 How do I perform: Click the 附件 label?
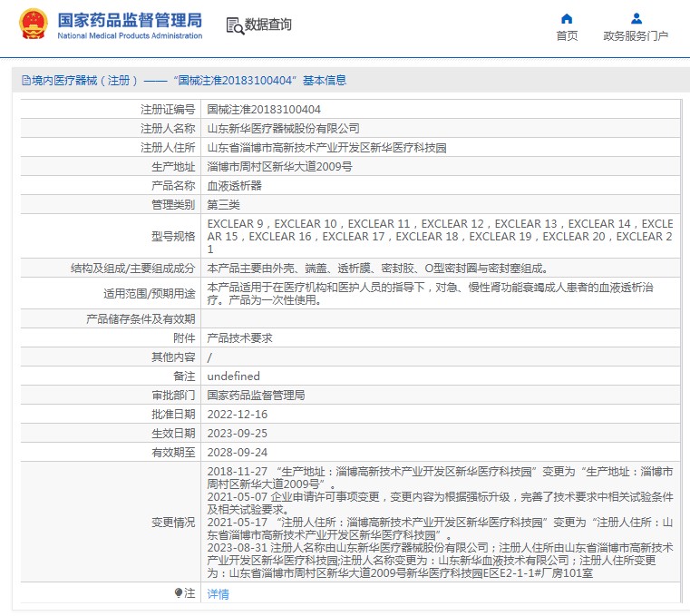(184, 337)
